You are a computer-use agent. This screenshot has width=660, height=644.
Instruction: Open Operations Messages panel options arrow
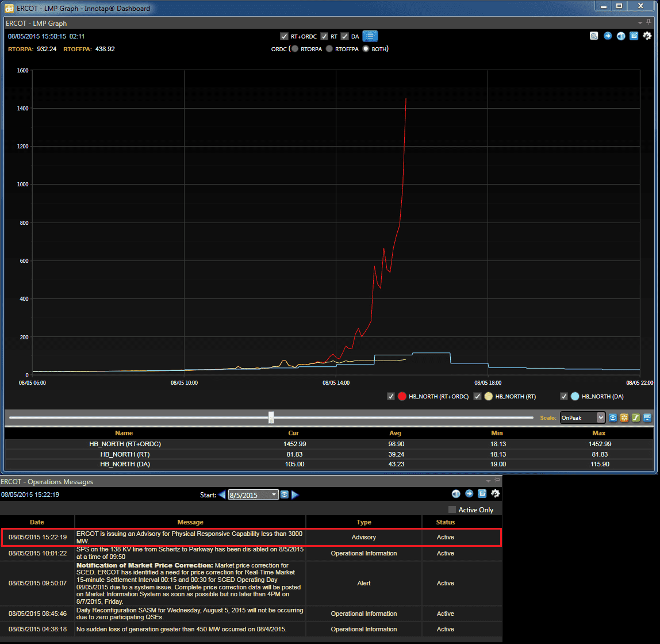pos(488,481)
